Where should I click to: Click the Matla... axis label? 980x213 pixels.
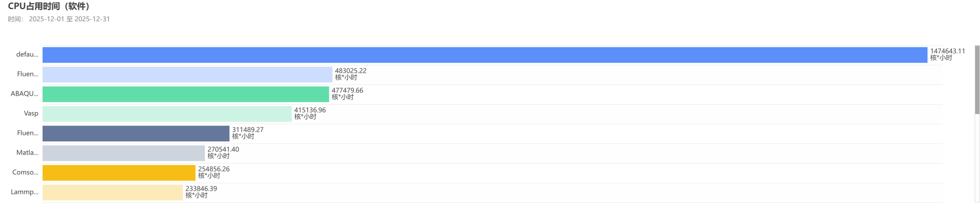(x=27, y=153)
